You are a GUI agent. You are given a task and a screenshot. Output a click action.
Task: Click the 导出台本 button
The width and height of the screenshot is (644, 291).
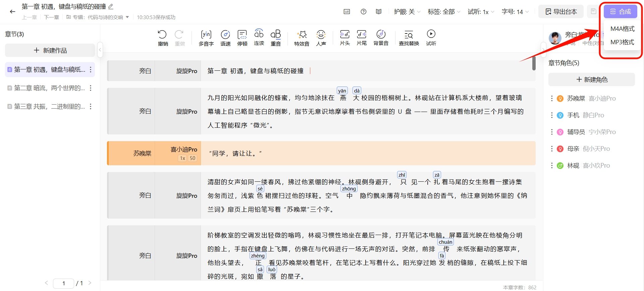coord(561,12)
